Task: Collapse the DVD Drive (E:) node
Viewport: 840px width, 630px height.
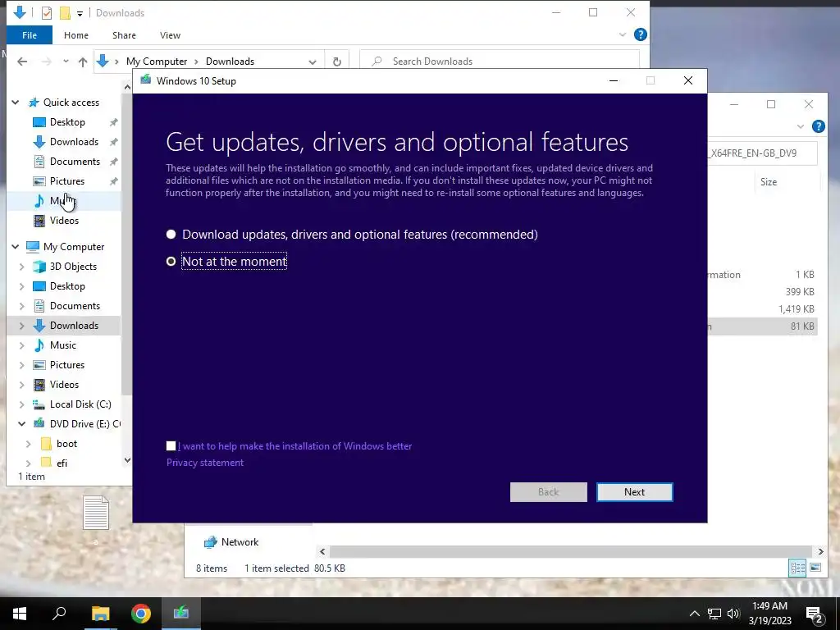Action: pyautogui.click(x=22, y=424)
